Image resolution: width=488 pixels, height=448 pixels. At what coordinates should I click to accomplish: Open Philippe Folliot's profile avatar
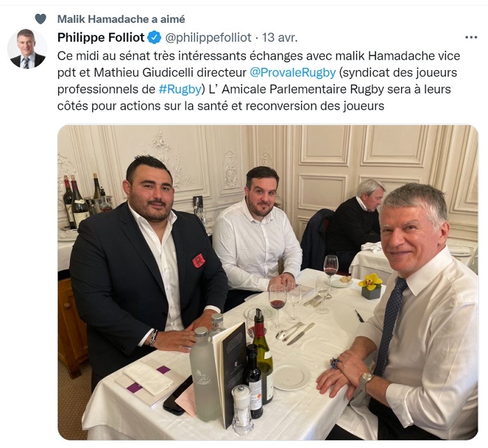27,49
